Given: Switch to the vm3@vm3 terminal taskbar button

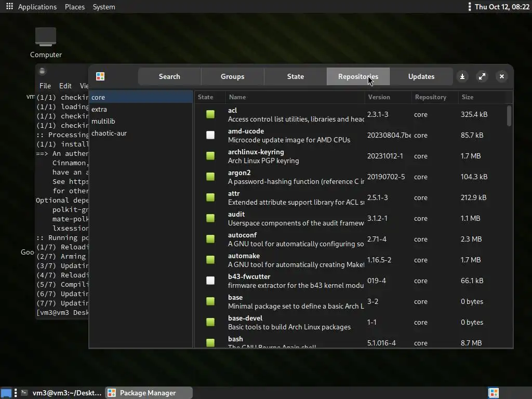Looking at the screenshot, I should pyautogui.click(x=61, y=393).
